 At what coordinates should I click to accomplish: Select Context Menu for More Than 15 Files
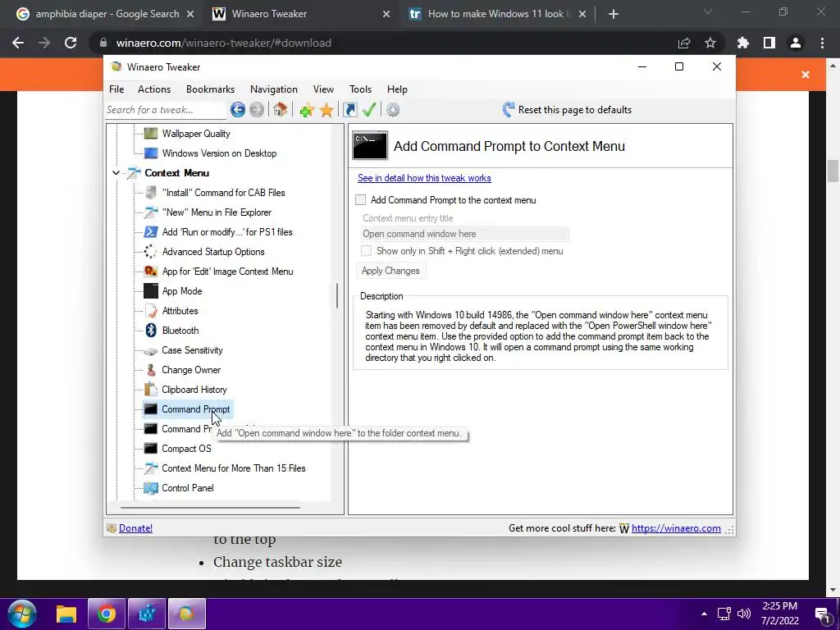pos(234,468)
